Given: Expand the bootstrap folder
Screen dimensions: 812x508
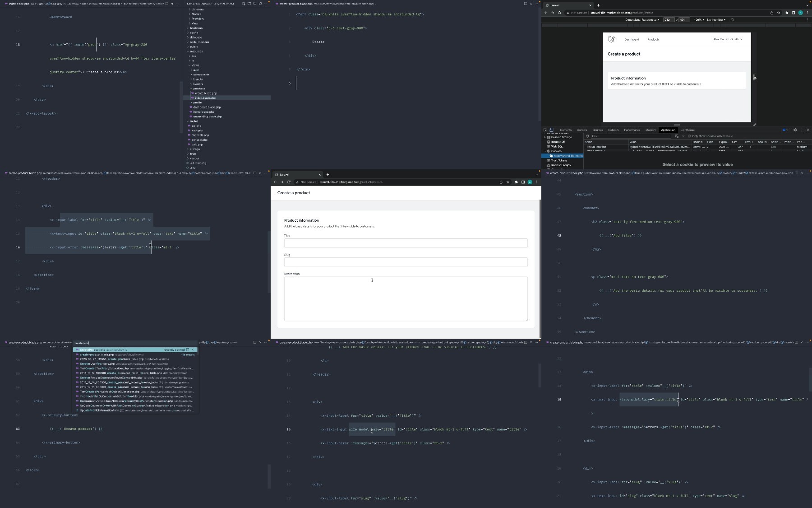Looking at the screenshot, I should (195, 28).
